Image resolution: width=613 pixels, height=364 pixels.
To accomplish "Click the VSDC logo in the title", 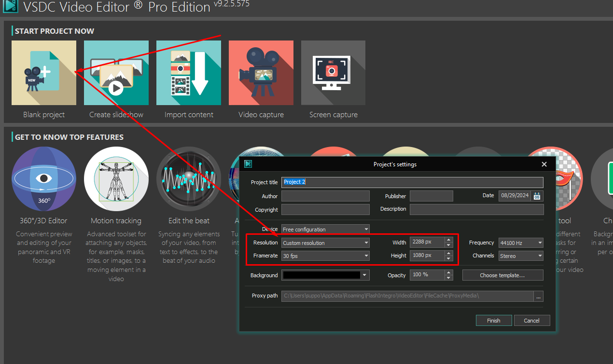I will [x=11, y=7].
